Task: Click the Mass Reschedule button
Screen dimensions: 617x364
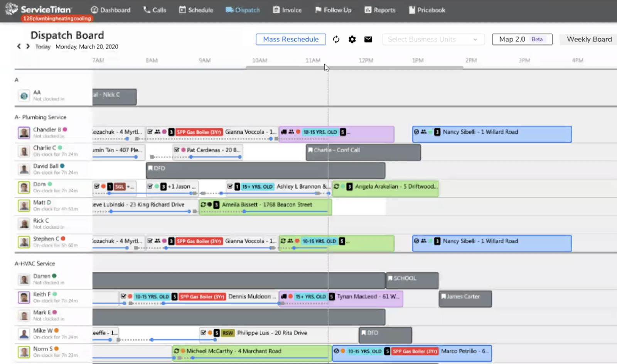Action: [291, 39]
